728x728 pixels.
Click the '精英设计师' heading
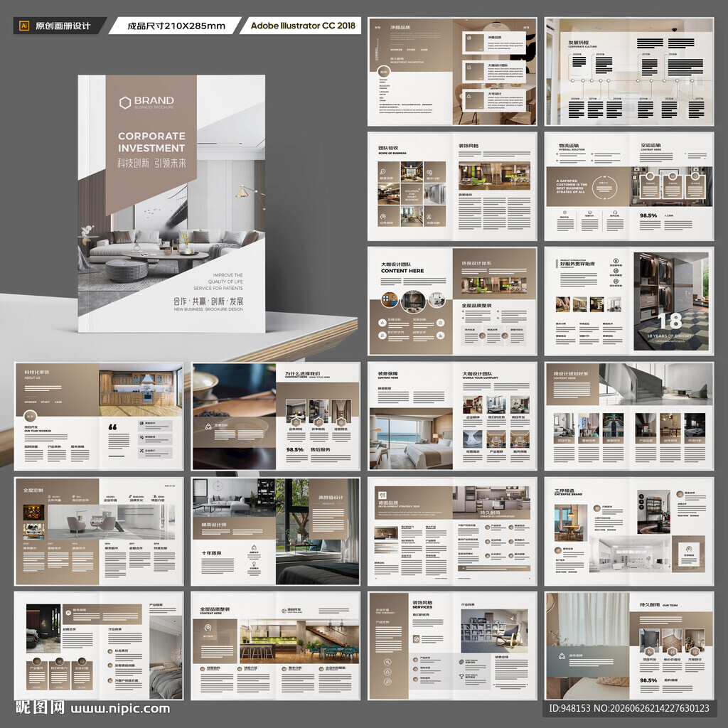[213, 525]
